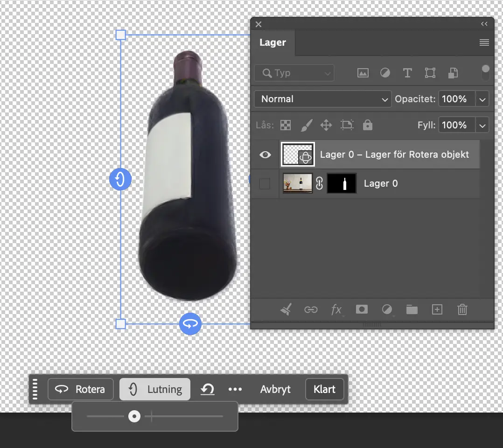Hide the Lager 0 – Lager för Rotera objekt layer

point(265,154)
